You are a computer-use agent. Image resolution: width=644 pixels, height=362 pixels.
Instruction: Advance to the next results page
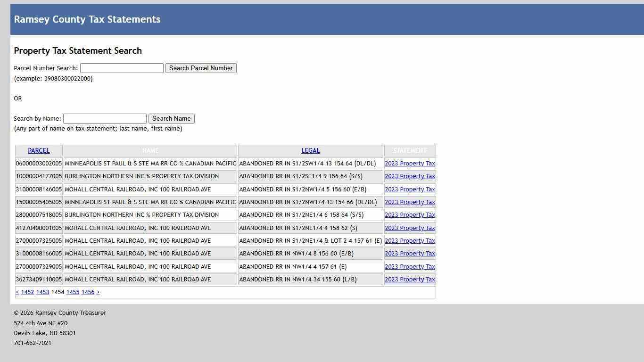point(98,292)
